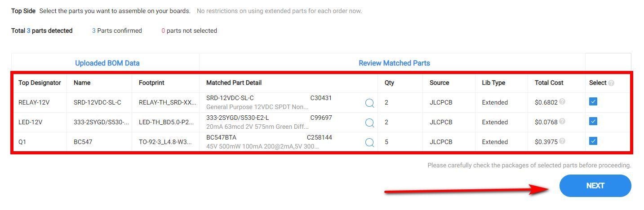644x210 pixels.
Task: Select the Review Matched Parts header
Action: click(394, 63)
